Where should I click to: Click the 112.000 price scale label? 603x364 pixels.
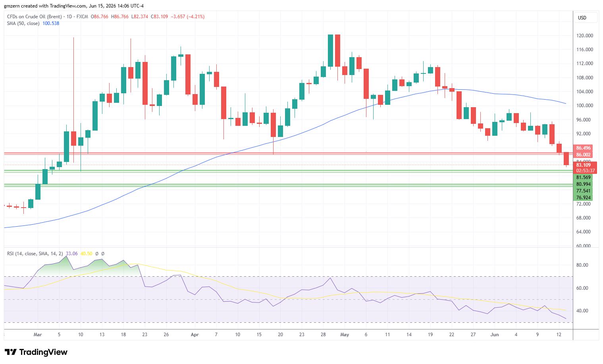click(x=585, y=64)
